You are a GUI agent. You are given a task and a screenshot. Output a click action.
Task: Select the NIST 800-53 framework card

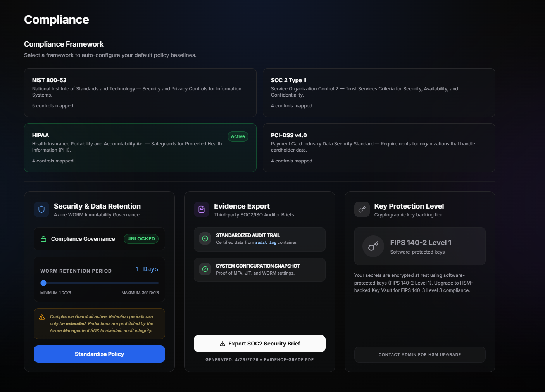[140, 93]
